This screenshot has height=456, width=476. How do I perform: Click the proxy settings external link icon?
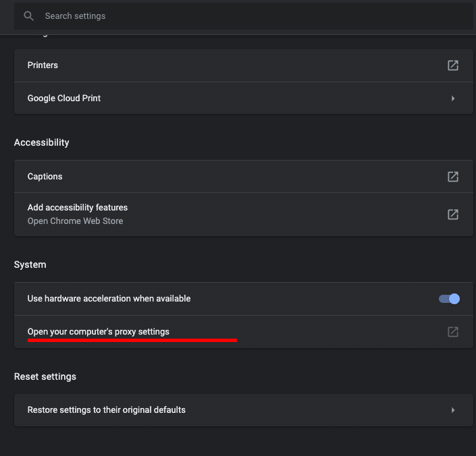453,332
